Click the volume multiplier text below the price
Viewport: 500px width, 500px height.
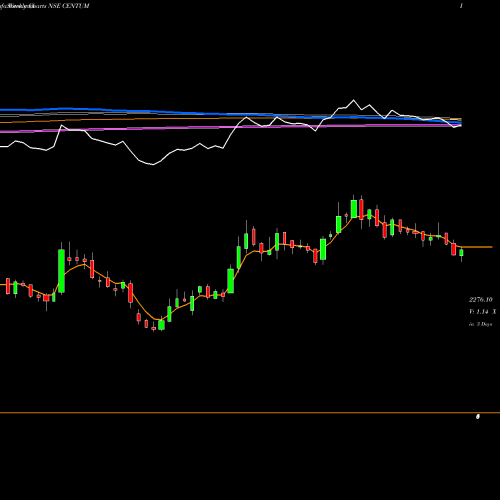[x=482, y=312]
